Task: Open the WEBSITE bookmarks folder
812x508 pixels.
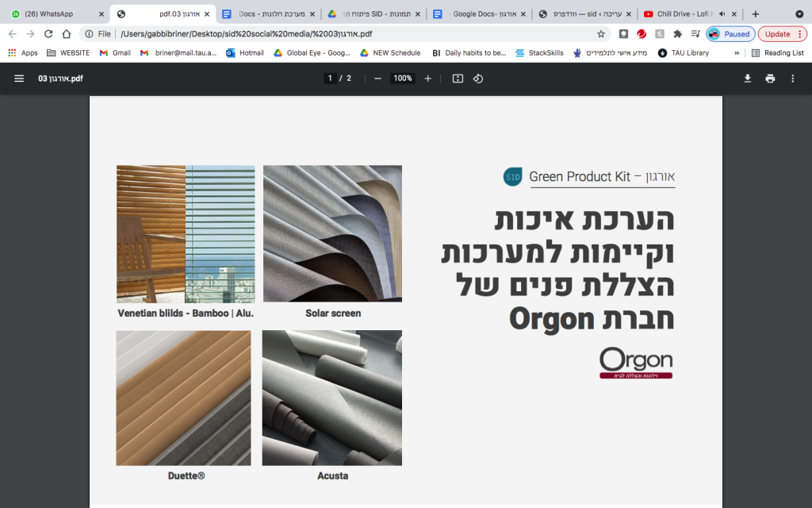Action: [x=68, y=53]
